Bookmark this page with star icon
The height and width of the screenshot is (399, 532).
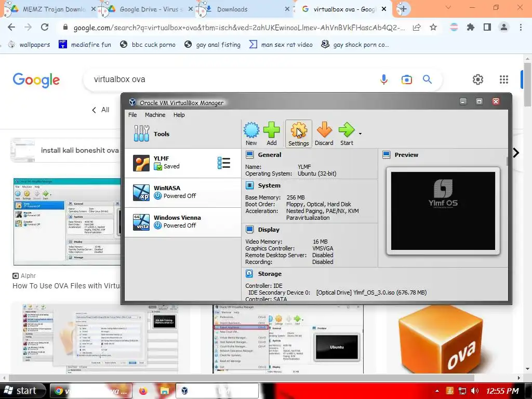click(x=433, y=28)
